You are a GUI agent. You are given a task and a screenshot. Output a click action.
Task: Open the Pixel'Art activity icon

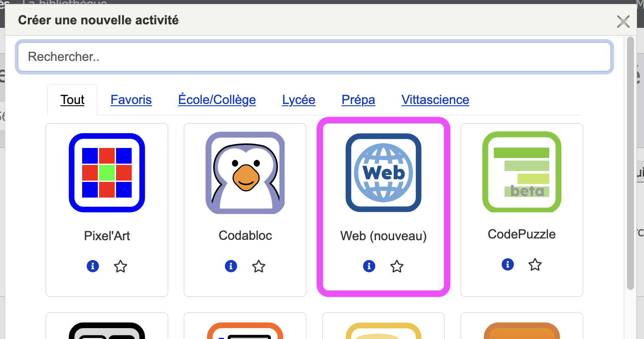pos(107,173)
